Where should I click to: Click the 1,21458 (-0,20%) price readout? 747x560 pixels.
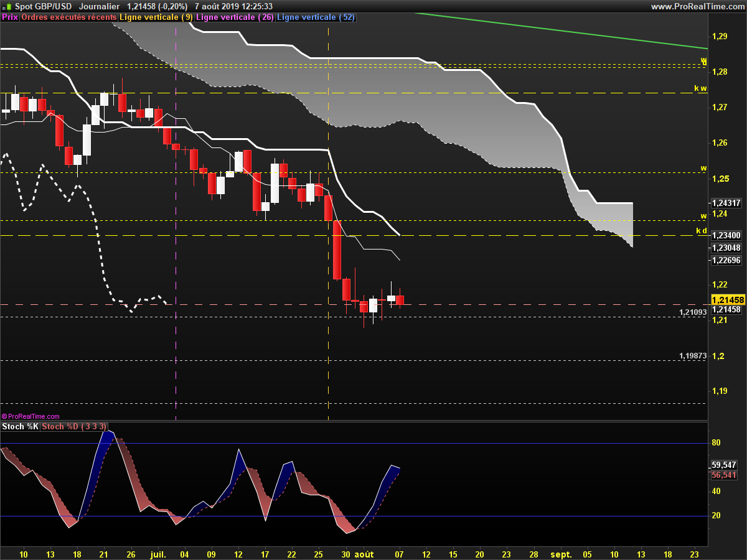point(157,6)
